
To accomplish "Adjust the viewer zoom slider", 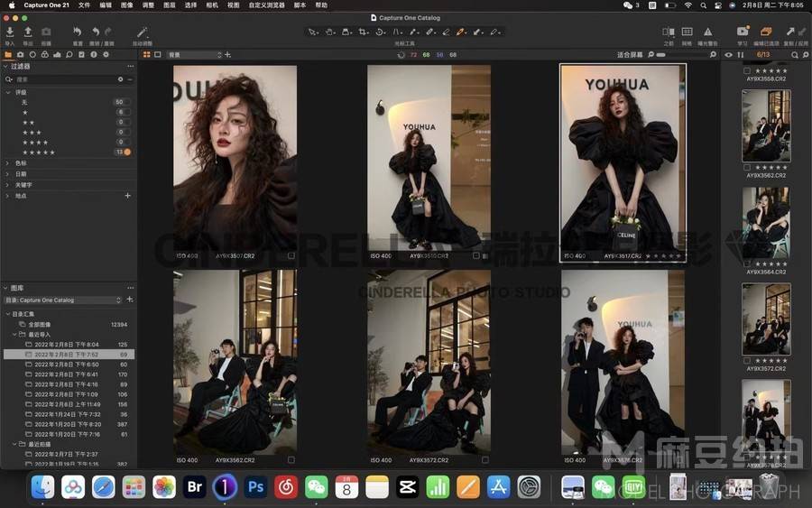I will click(684, 54).
